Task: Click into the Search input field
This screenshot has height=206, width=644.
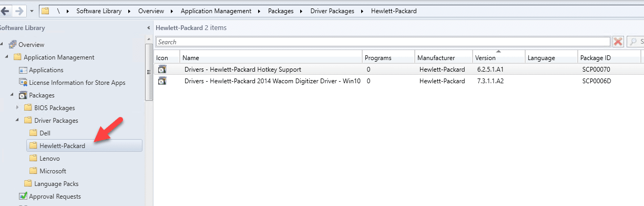Action: tap(383, 42)
